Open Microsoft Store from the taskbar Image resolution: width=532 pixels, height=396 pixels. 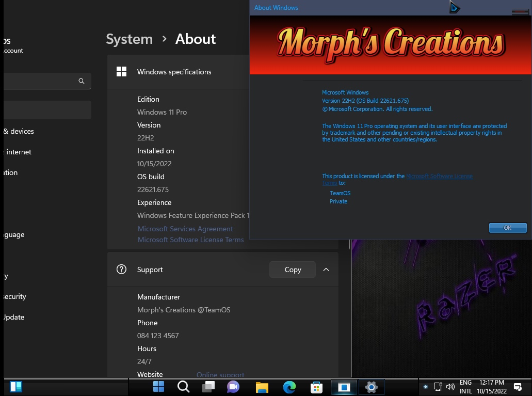click(x=316, y=387)
